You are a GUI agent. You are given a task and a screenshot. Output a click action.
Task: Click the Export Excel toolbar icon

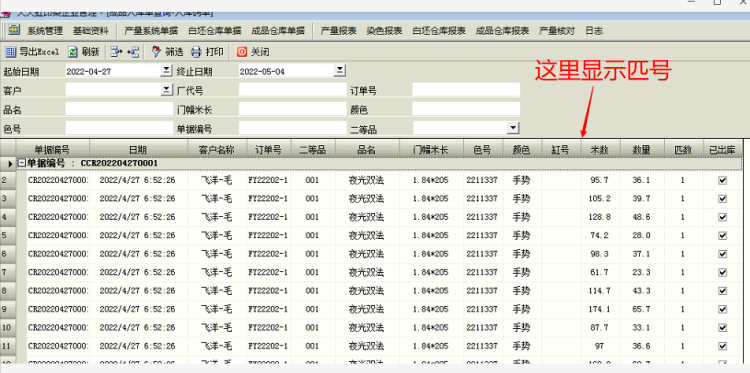[11, 52]
